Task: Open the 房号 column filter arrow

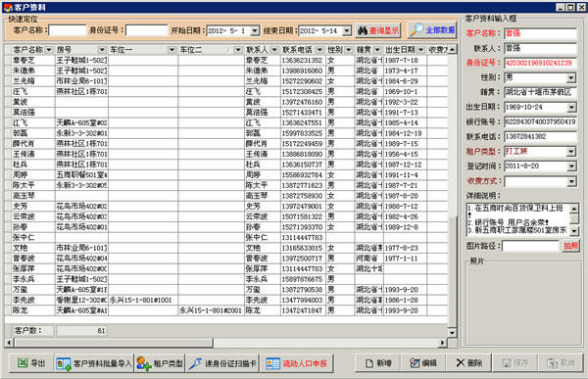Action: pyautogui.click(x=102, y=50)
